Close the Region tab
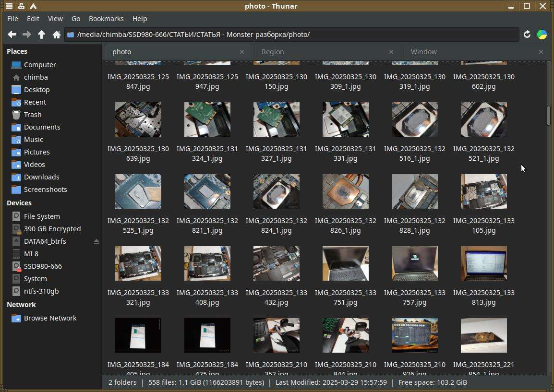Screen dimensions: 554x392 [x=391, y=52]
